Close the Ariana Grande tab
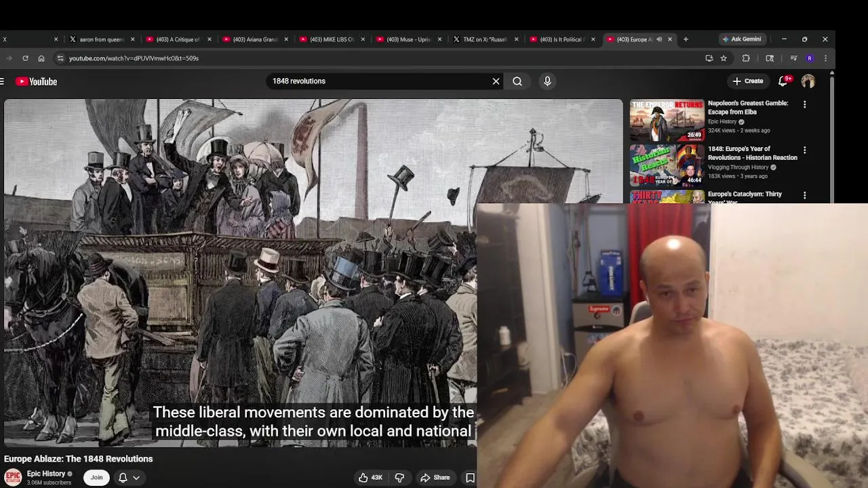Screen dimensions: 868x488 tap(286, 39)
